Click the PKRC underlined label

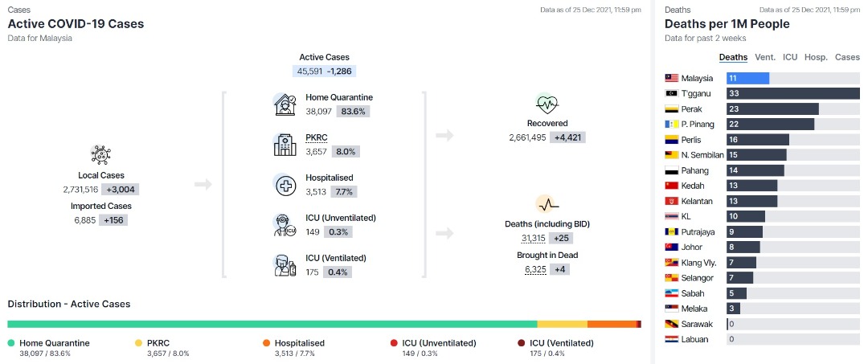pyautogui.click(x=317, y=137)
